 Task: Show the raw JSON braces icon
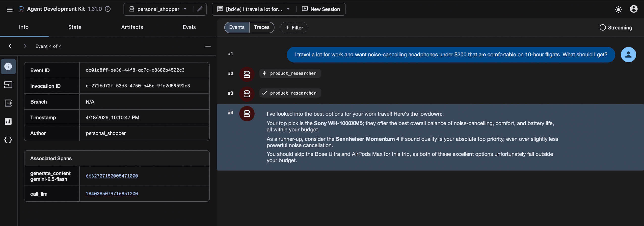click(x=8, y=140)
